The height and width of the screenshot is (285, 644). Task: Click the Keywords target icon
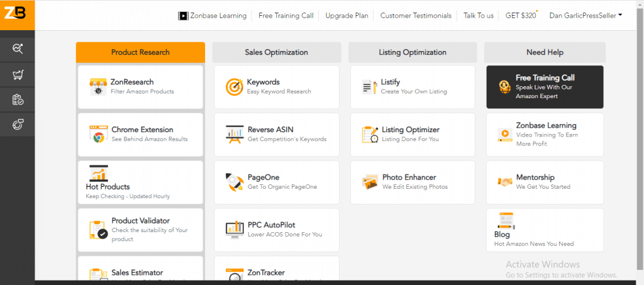(235, 87)
